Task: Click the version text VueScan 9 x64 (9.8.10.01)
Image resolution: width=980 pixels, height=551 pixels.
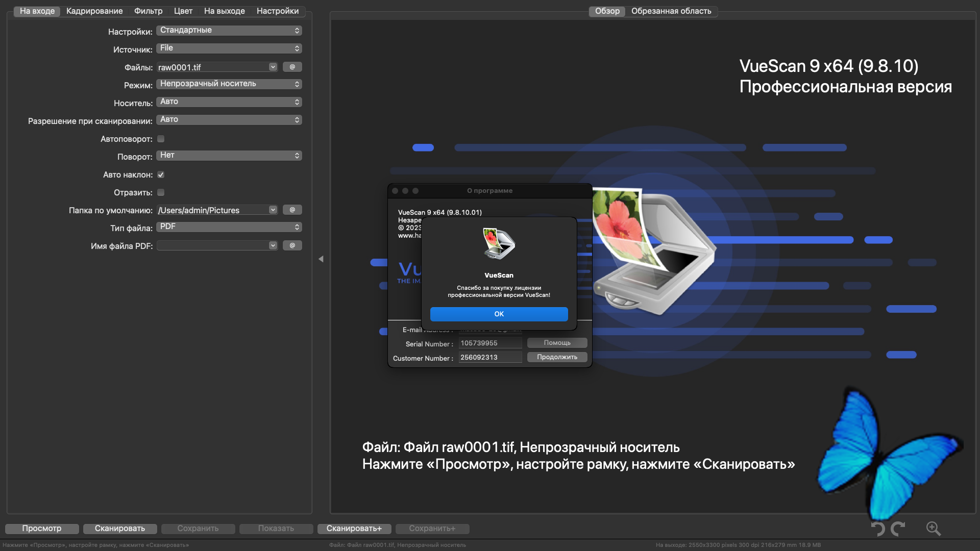Action: point(440,213)
